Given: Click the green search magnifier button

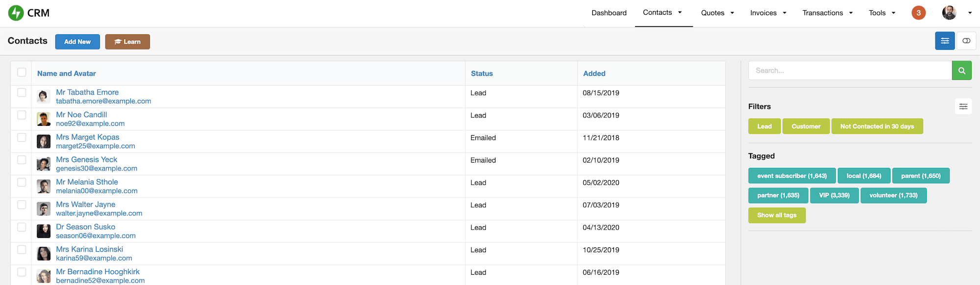Looking at the screenshot, I should point(961,71).
